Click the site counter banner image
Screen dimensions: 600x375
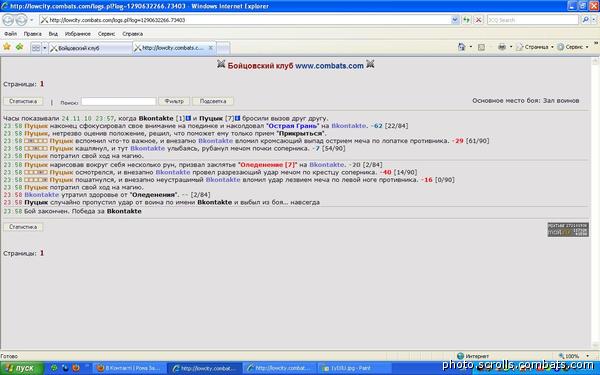point(568,230)
